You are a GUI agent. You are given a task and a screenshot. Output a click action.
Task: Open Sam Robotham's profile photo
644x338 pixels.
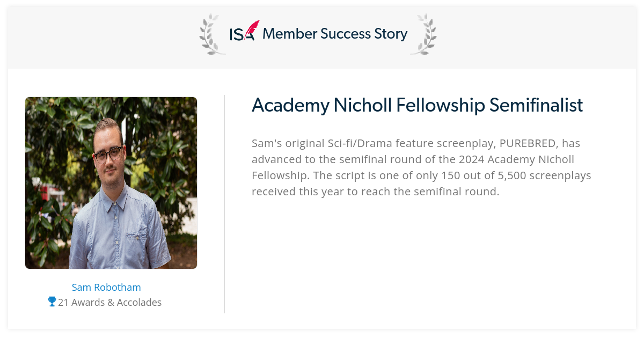point(111,183)
